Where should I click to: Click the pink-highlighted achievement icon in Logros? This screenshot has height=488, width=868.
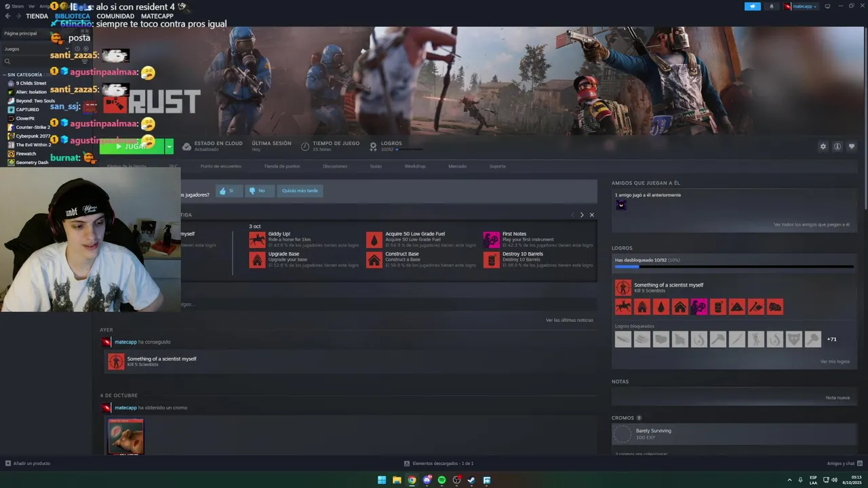[x=699, y=306]
